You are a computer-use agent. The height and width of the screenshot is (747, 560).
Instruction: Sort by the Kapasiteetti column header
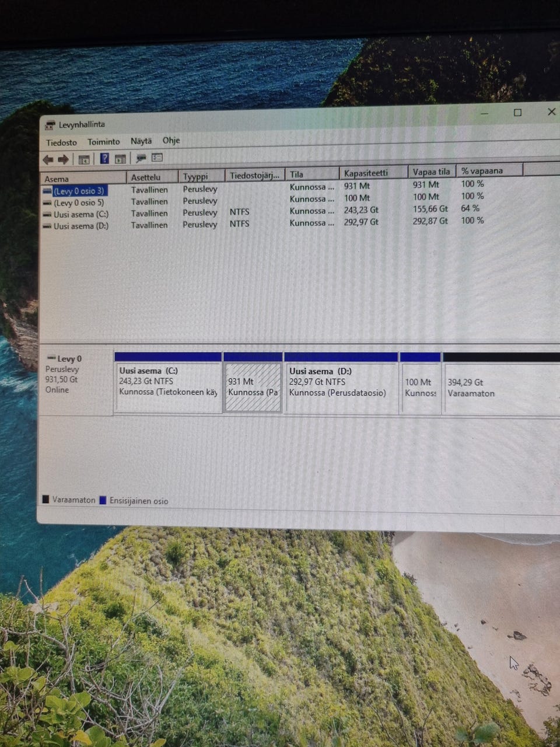pos(373,173)
